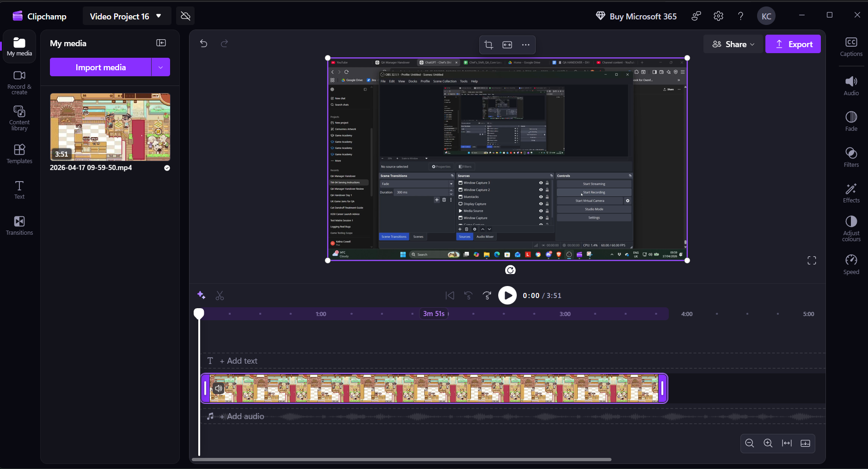Switch to the Transitions tab

(x=19, y=225)
